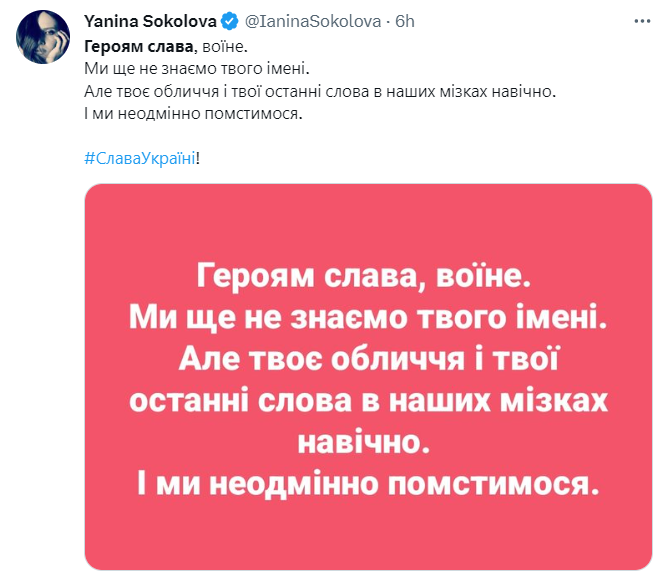Open the #СлаваУкраїні hashtag
659x578 pixels.
click(x=146, y=157)
